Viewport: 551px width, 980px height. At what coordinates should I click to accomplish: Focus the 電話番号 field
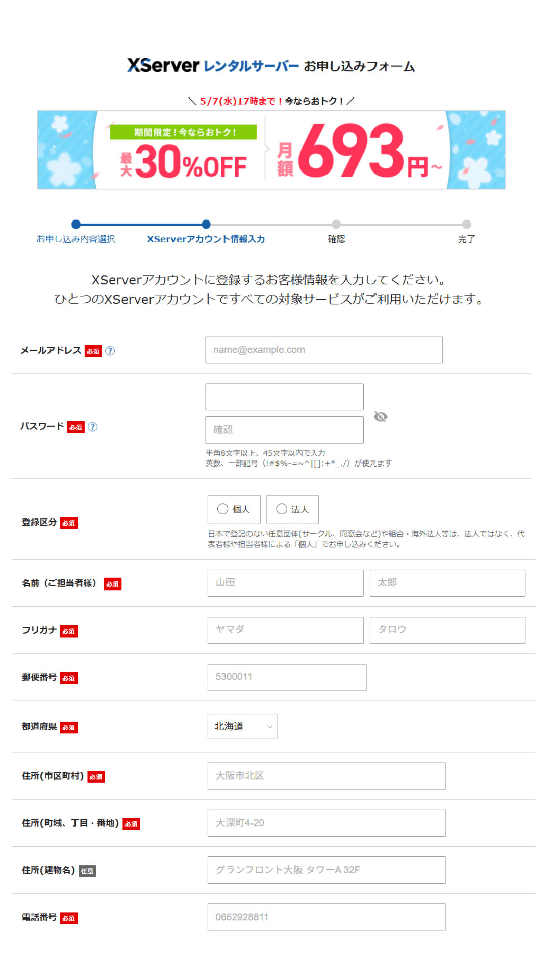[x=327, y=917]
